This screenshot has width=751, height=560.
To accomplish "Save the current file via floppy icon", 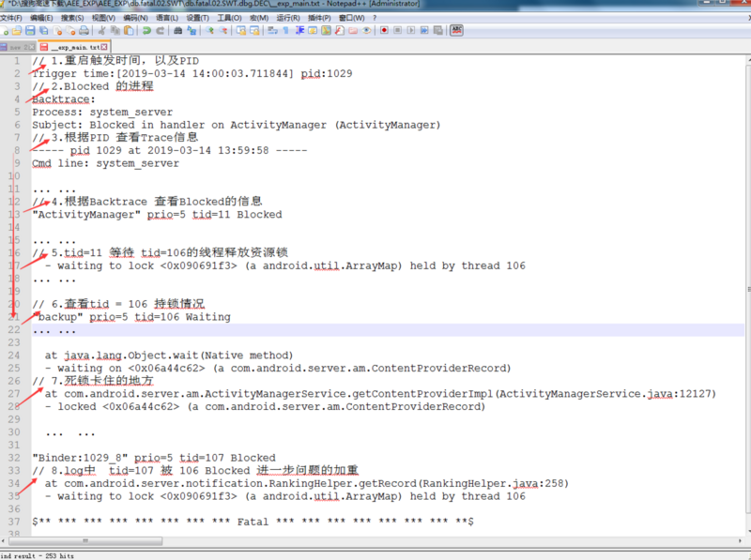I will (30, 31).
